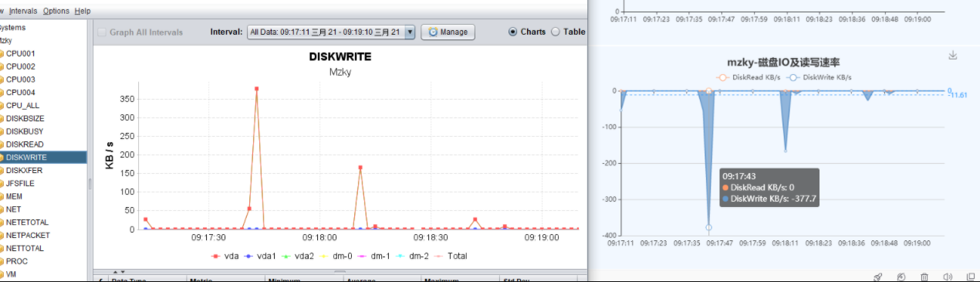Click the trash icon in bottom toolbar
This screenshot has height=282, width=980.
coord(924,277)
